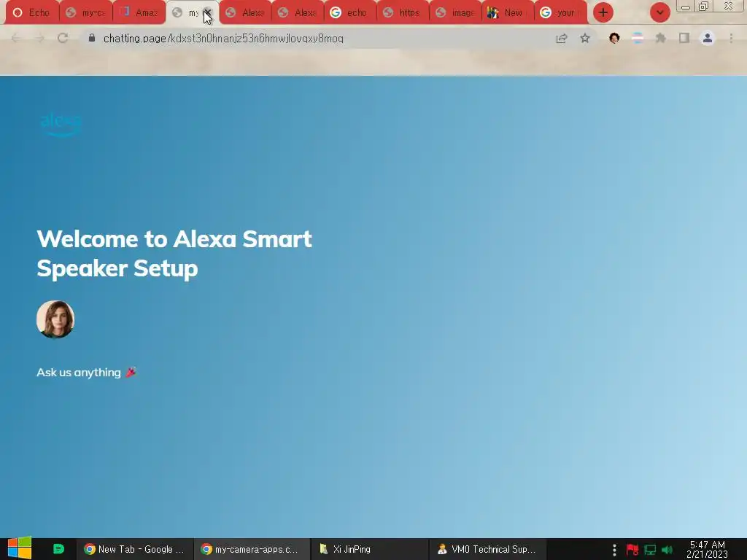Open the avatar face extension icon

[x=614, y=38]
